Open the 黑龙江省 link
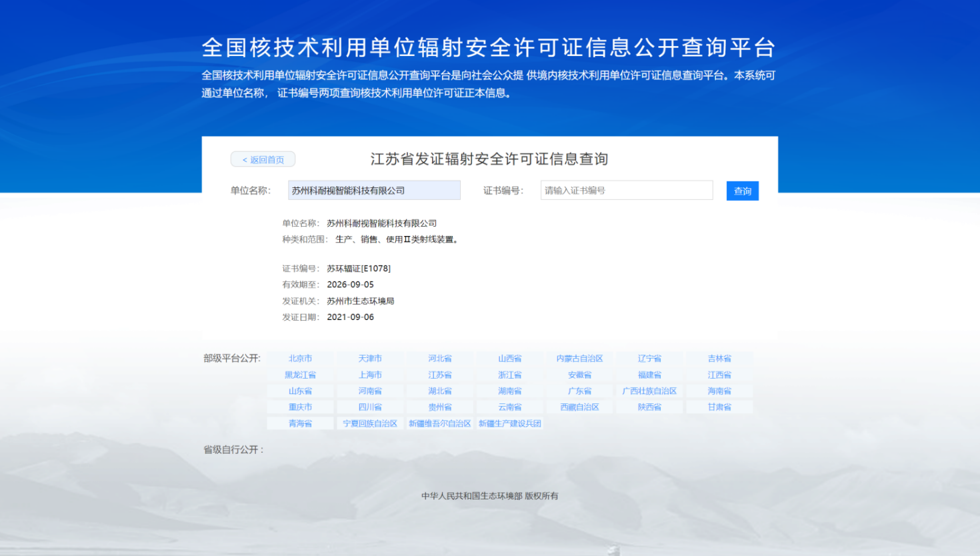Viewport: 980px width, 556px height. click(x=300, y=375)
